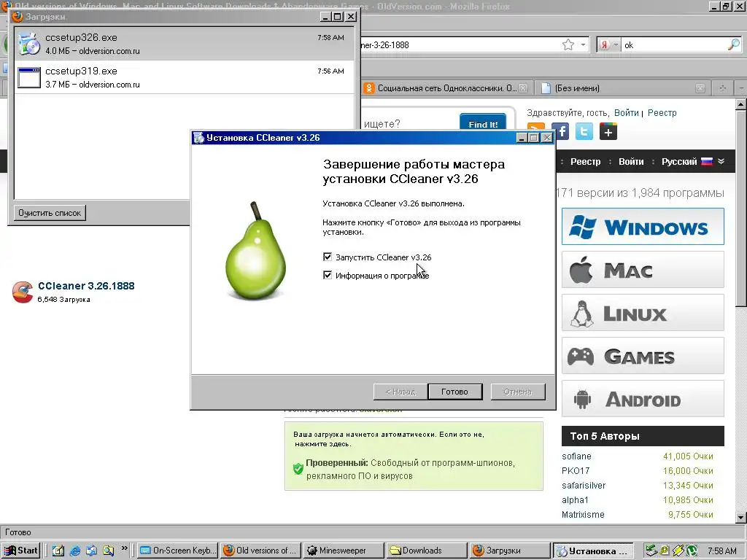
Task: Bookmark page with the star icon
Action: [x=568, y=44]
